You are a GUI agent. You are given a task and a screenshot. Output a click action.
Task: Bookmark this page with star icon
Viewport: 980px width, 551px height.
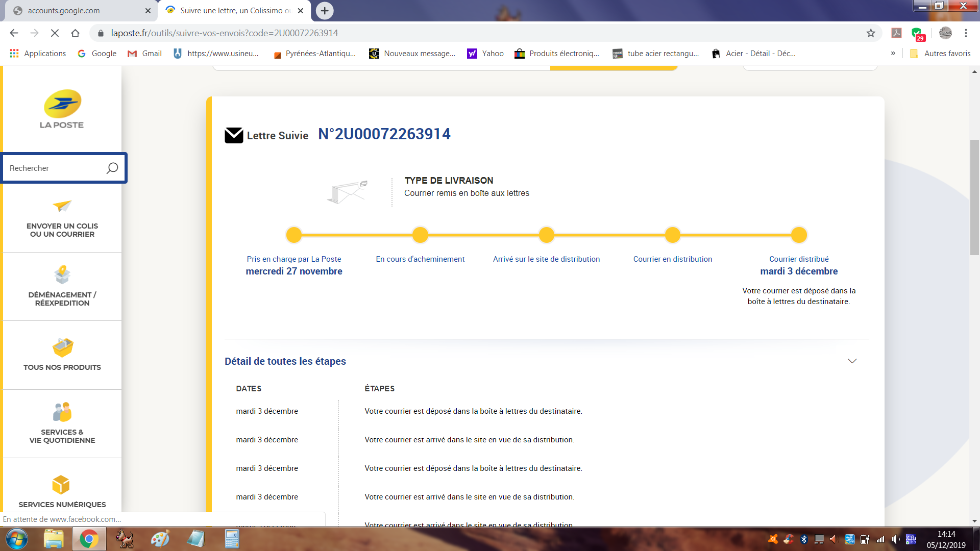[871, 33]
